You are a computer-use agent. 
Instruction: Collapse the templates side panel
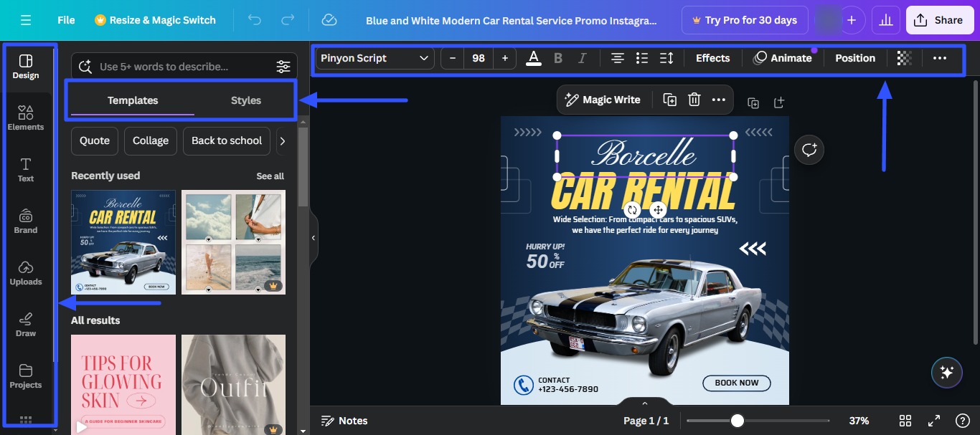click(313, 238)
